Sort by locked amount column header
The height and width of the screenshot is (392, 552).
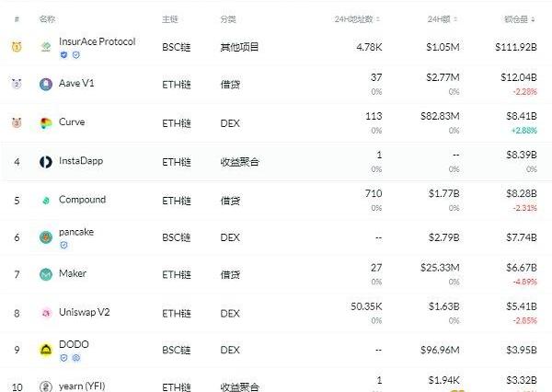point(520,18)
